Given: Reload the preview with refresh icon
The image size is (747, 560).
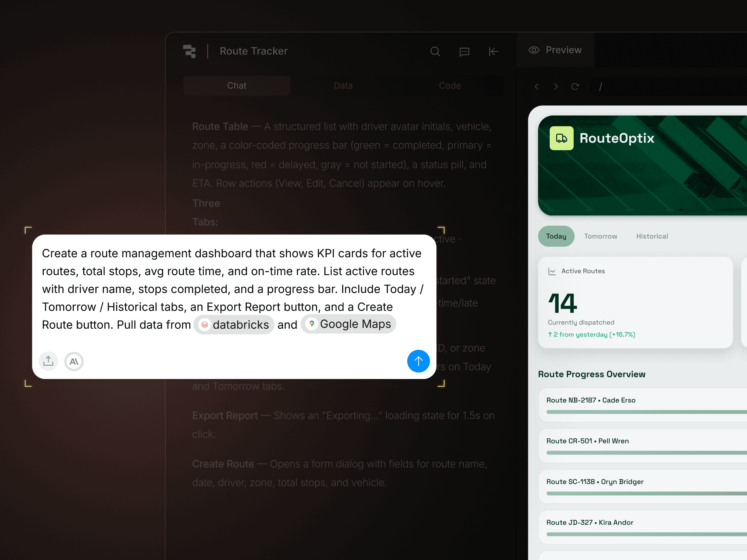Looking at the screenshot, I should (x=575, y=86).
